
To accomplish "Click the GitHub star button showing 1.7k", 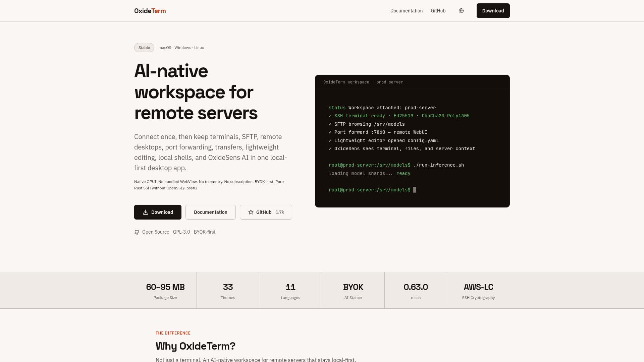I will pyautogui.click(x=266, y=212).
